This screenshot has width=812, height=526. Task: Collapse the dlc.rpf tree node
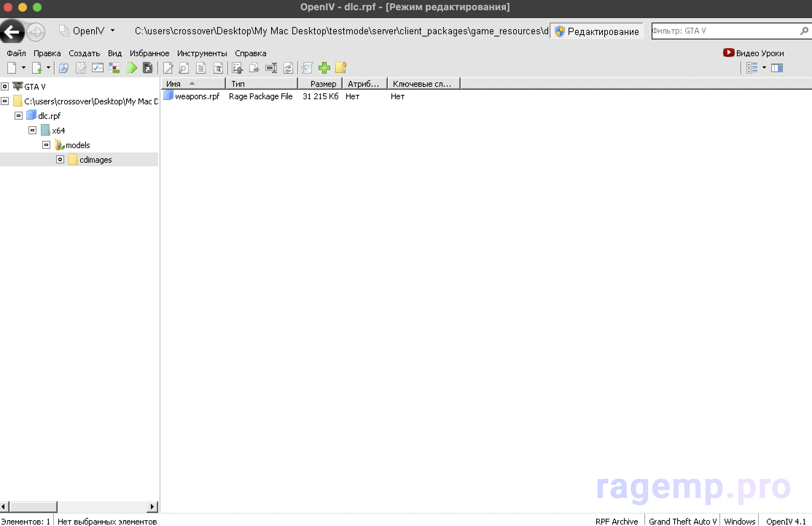(x=19, y=116)
